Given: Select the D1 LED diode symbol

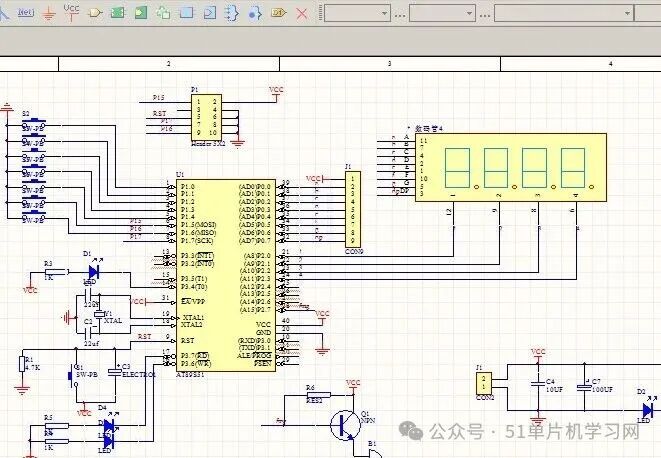Looking at the screenshot, I should point(94,272).
